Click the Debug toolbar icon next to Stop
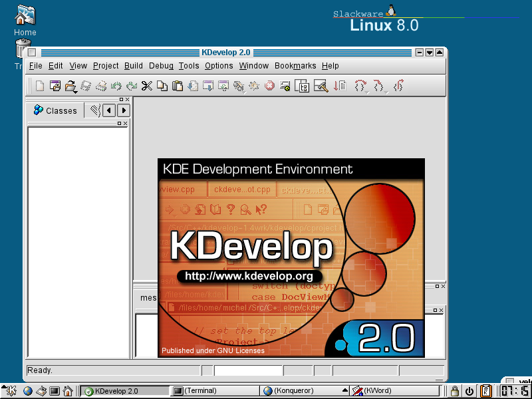This screenshot has height=399, width=532. [285, 86]
